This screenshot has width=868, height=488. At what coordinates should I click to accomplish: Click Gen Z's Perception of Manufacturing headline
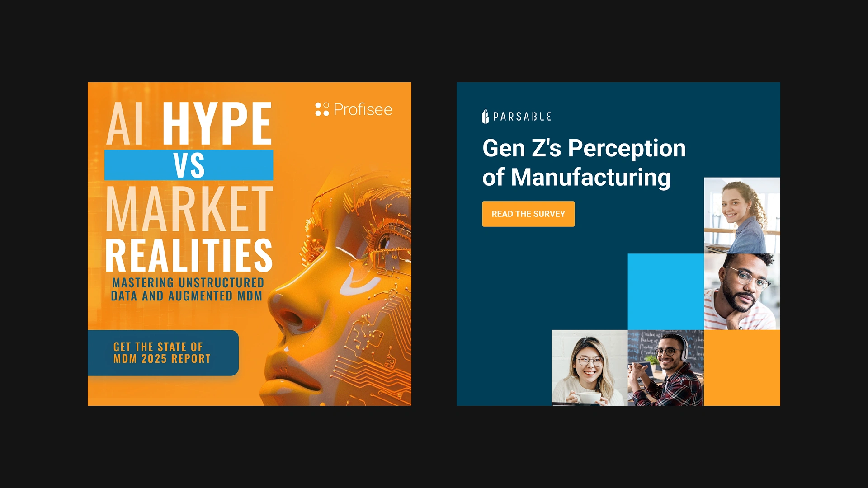coord(584,163)
